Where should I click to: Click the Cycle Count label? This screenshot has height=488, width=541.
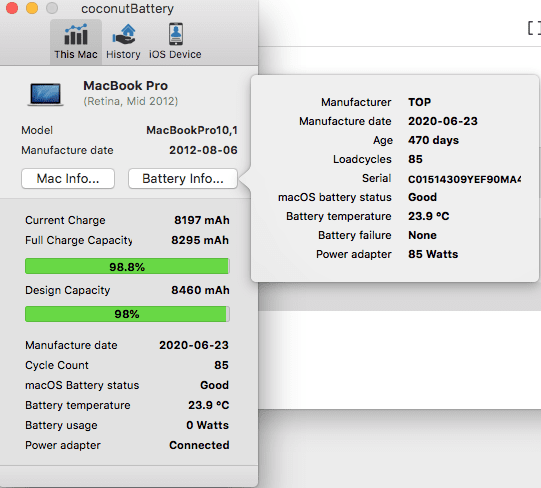pyautogui.click(x=57, y=365)
